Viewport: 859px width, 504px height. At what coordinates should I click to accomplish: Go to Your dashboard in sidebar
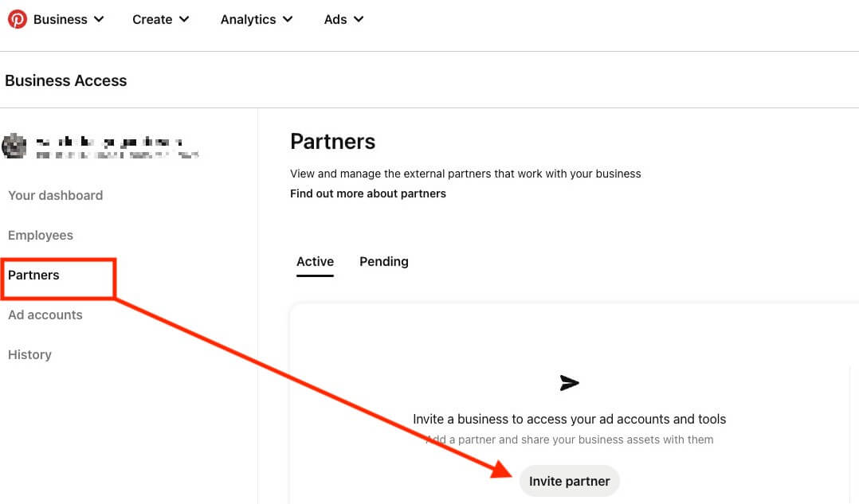(x=55, y=195)
